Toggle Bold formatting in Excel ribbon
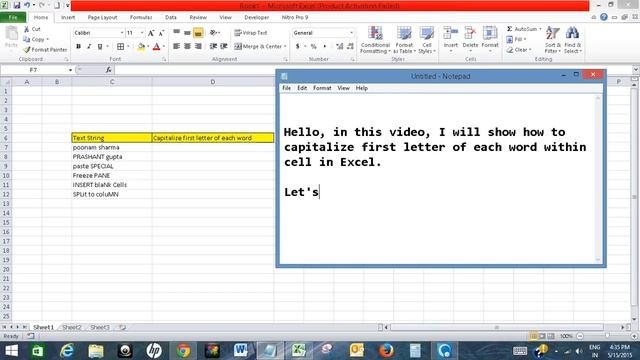Viewport: 640px width, 360px height. point(78,47)
